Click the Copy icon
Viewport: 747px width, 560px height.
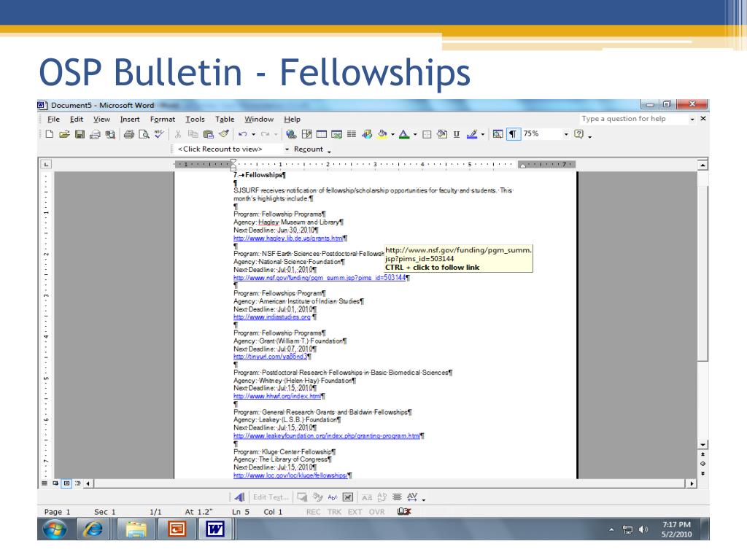(x=193, y=134)
